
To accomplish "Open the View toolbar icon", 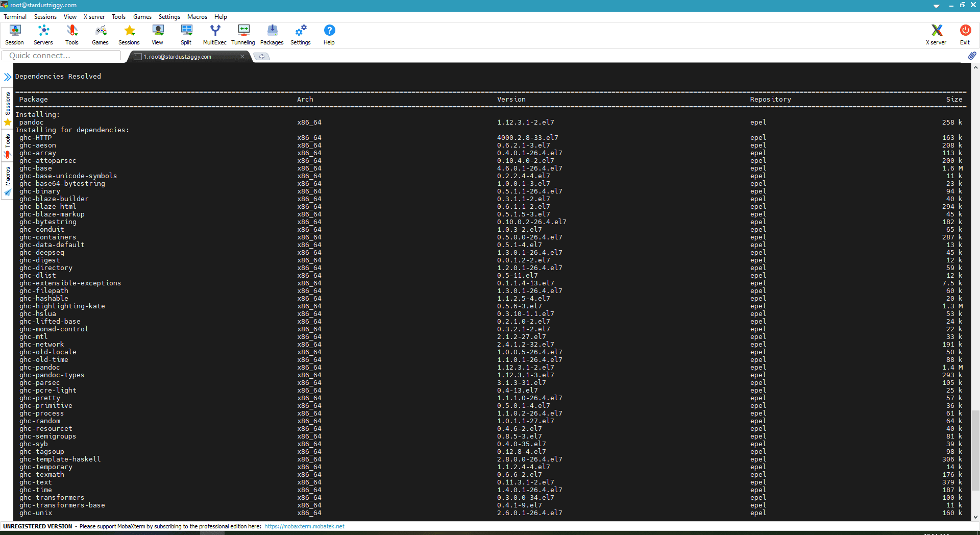I will pyautogui.click(x=158, y=35).
